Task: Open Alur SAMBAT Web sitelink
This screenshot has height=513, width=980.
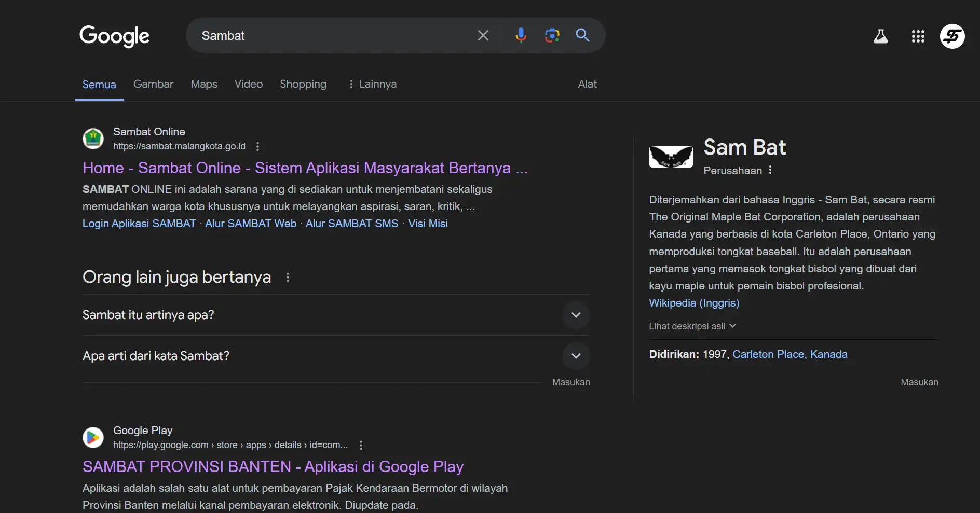Action: coord(251,224)
